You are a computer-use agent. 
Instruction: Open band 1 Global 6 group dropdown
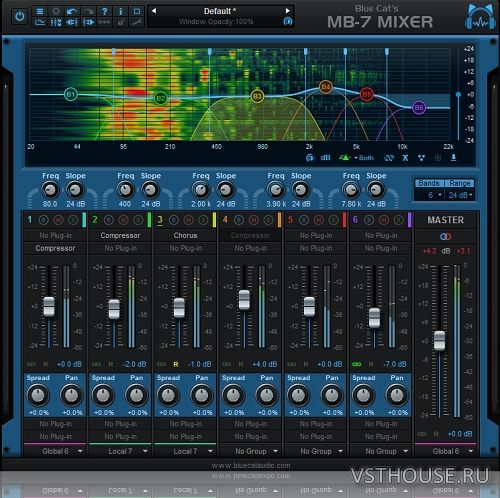tap(55, 451)
